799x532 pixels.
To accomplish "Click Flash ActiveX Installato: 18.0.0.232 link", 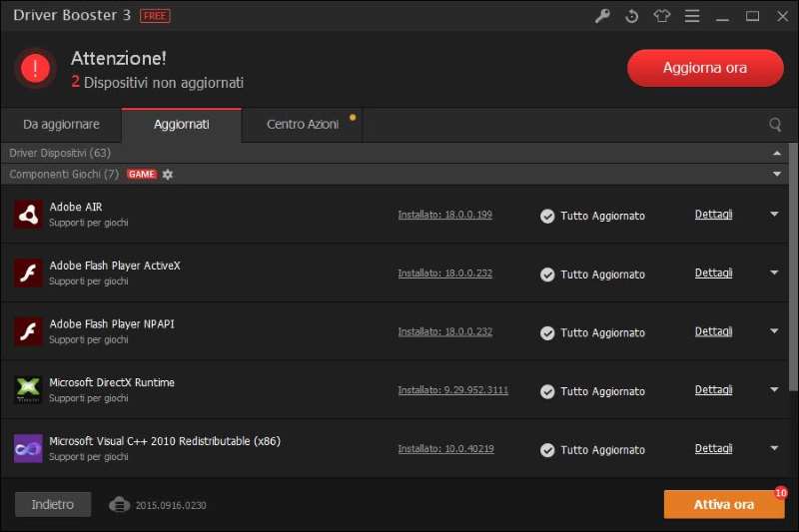I will click(444, 273).
